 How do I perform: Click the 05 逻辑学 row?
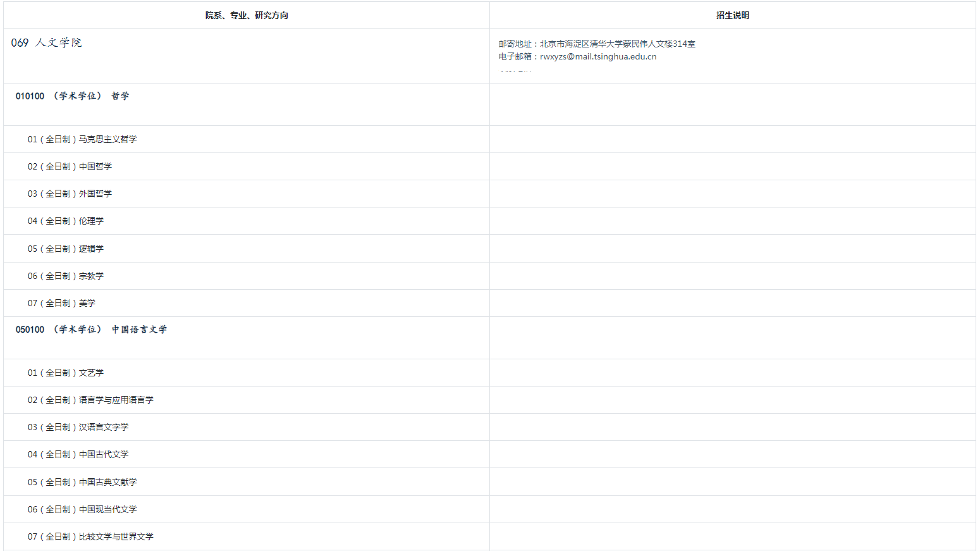(66, 249)
